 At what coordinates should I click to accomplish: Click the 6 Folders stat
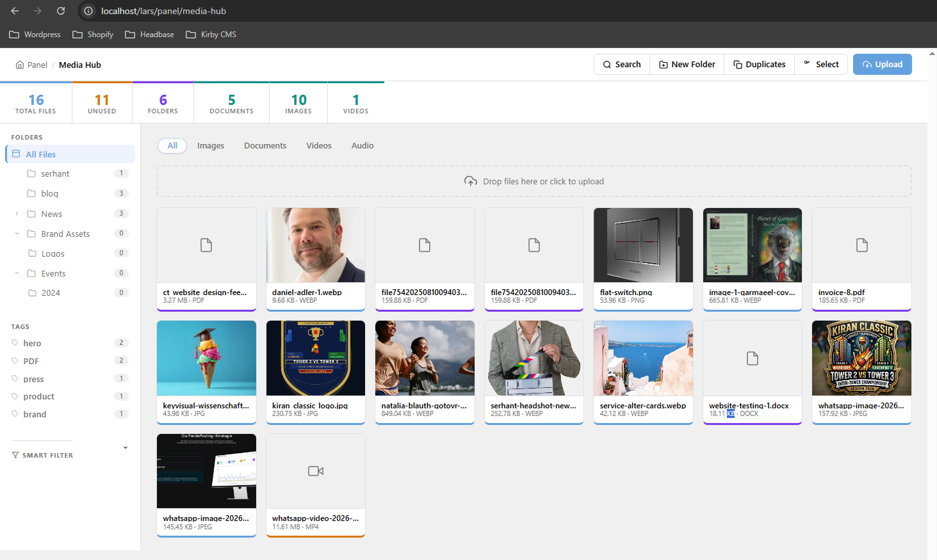tap(163, 103)
